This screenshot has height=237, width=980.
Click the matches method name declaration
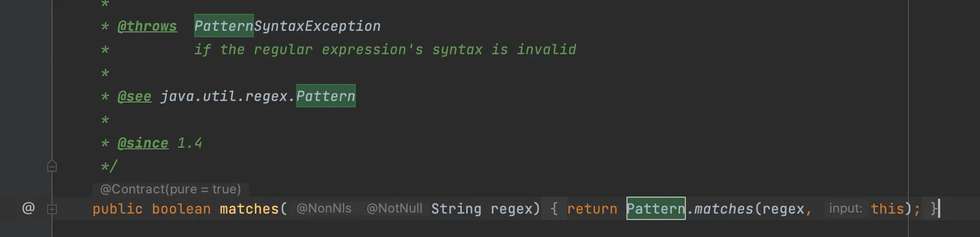pyautogui.click(x=249, y=209)
